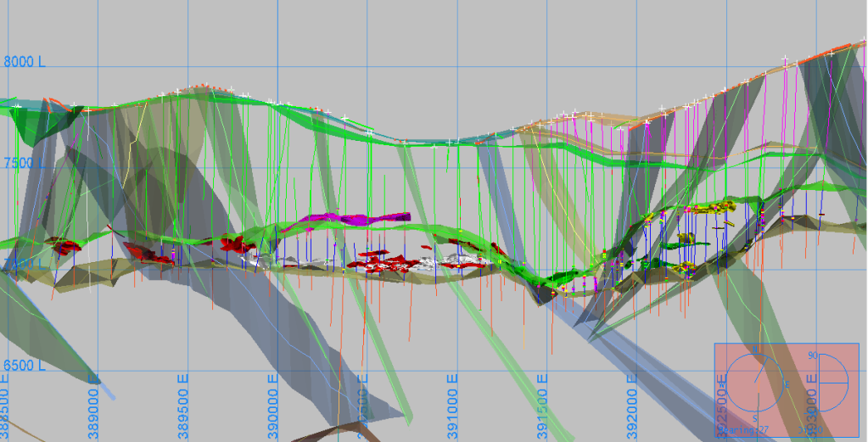This screenshot has width=868, height=442.
Task: Click the compass bearing dial
Action: (755, 382)
